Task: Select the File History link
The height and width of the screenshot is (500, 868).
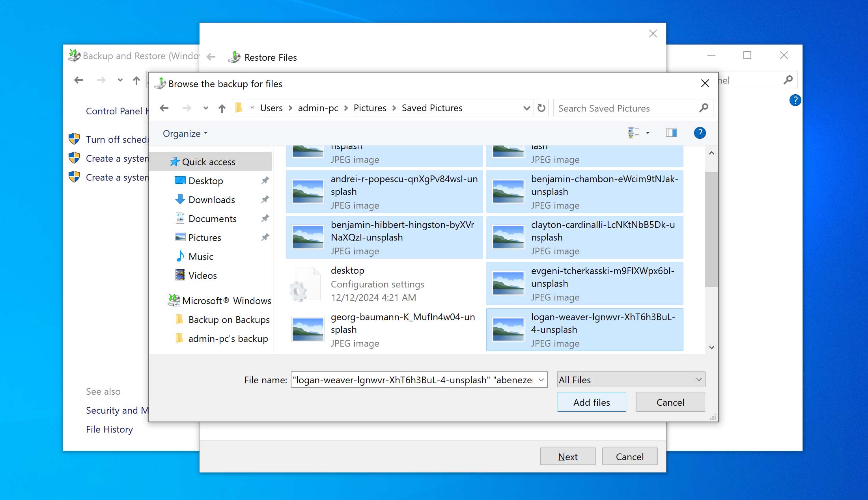Action: pyautogui.click(x=109, y=429)
